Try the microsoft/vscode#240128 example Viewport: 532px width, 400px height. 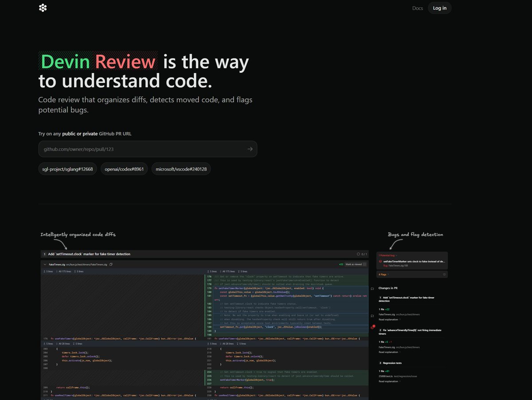pos(181,169)
